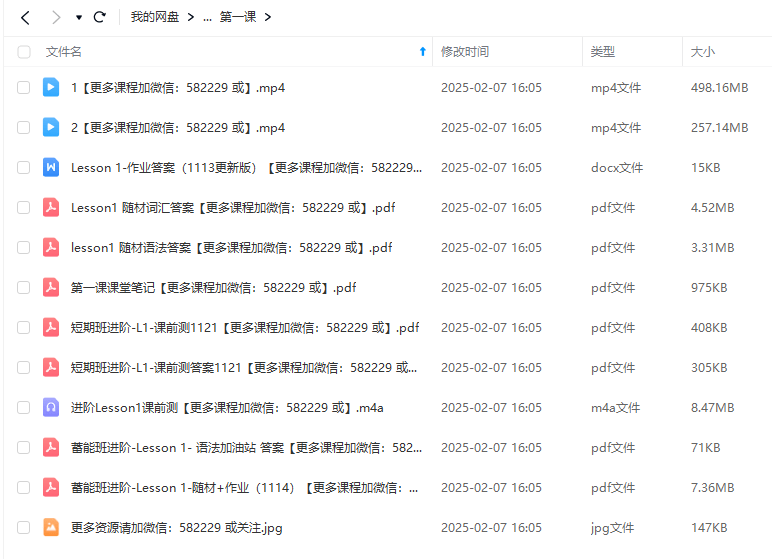Select checkbox for Lesson1 随材词汇答案 pdf
The width and height of the screenshot is (772, 559).
click(24, 207)
